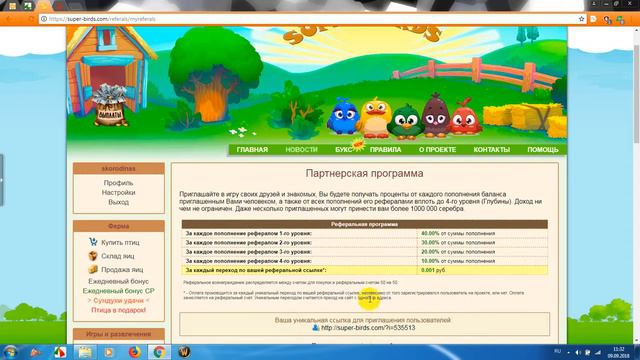Viewport: 640px width, 360px height.
Task: Click the Ваша уникальная ссылка label
Action: pos(363,320)
